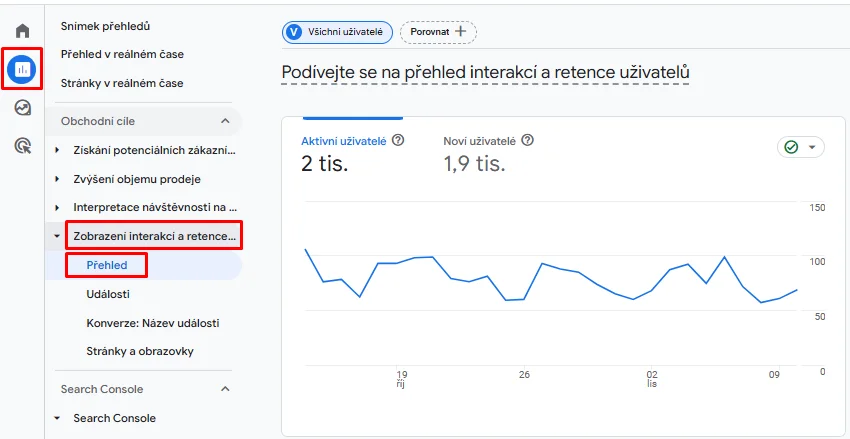Click the 02 lis date label on axis

click(x=652, y=379)
